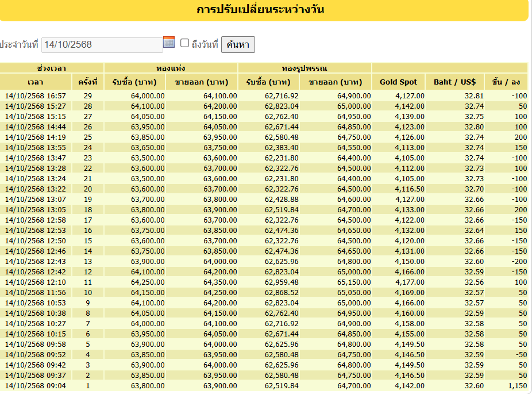
Task: Select time cell 14/10/2568 12:43
Action: (x=36, y=262)
